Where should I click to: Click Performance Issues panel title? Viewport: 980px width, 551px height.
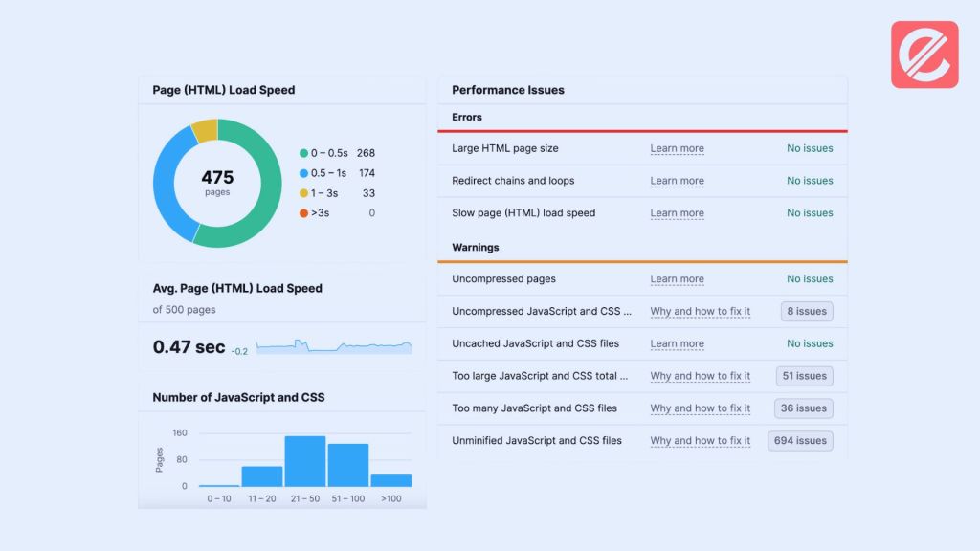pos(508,90)
